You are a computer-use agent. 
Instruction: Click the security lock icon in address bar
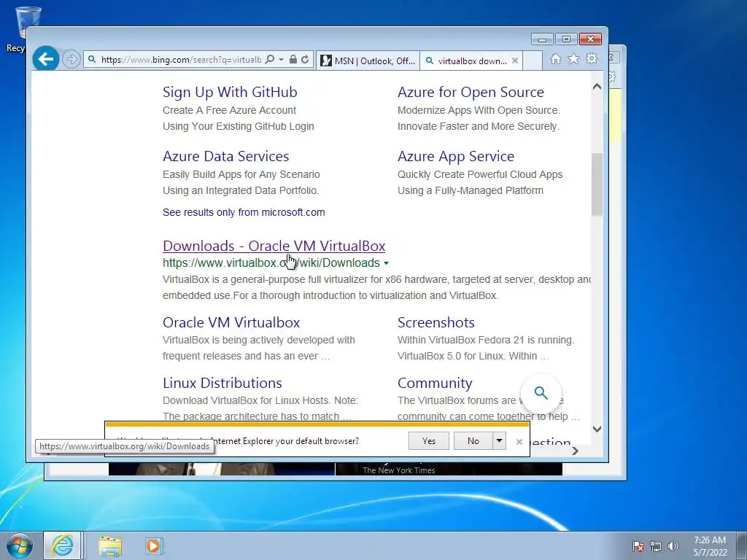point(293,60)
